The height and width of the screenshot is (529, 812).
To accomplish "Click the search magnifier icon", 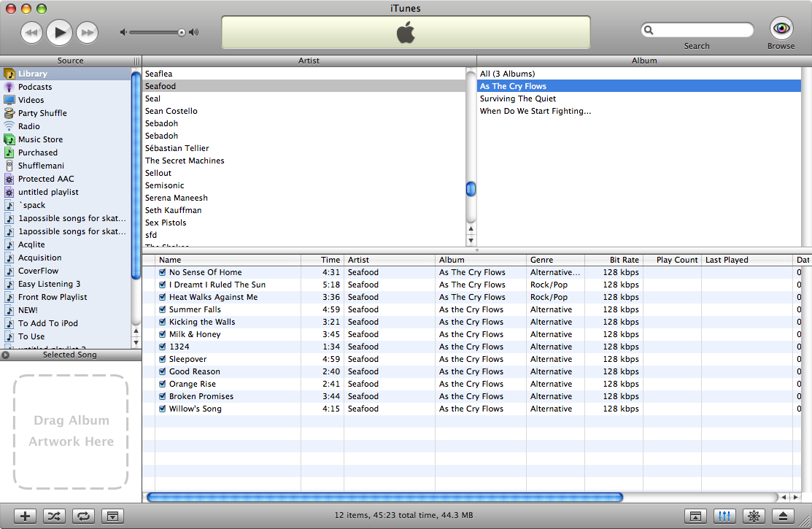I will (649, 30).
